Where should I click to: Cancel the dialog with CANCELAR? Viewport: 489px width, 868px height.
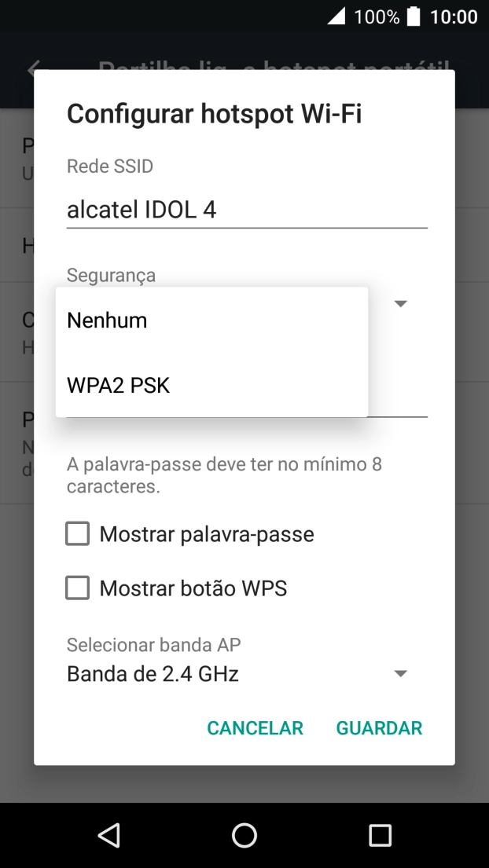(x=255, y=728)
